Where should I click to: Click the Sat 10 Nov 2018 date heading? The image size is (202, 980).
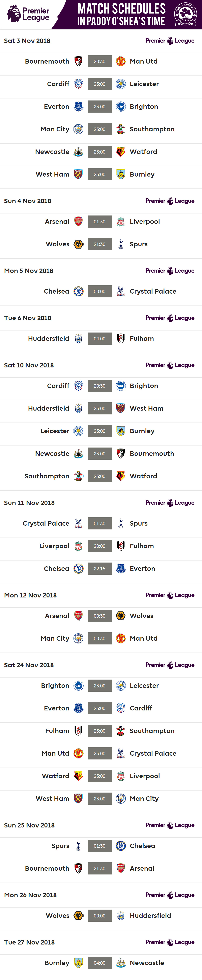click(x=29, y=365)
